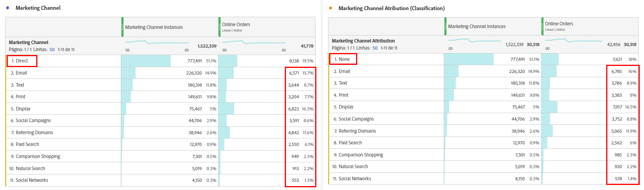Click the blue dot beside Marketing Channel title
This screenshot has height=190, width=644.
(7, 8)
